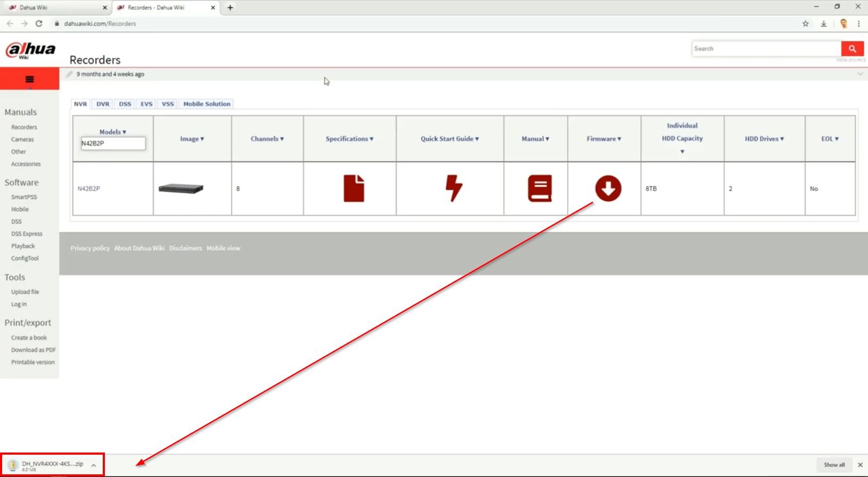868x477 pixels.
Task: Open the N42B2P quick start guide icon
Action: [x=454, y=188]
